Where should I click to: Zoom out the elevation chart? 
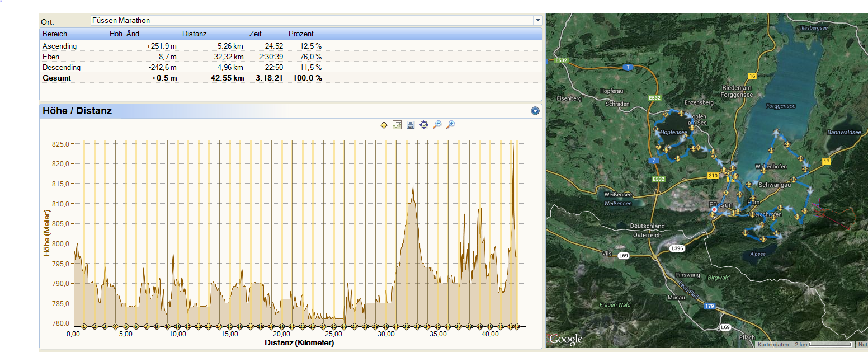[x=437, y=125]
